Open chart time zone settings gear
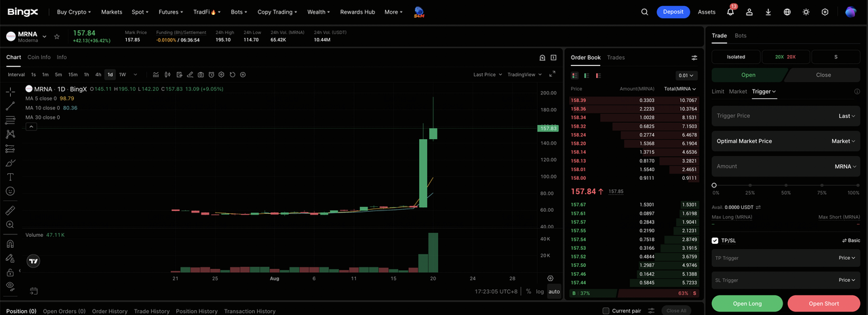 550,278
